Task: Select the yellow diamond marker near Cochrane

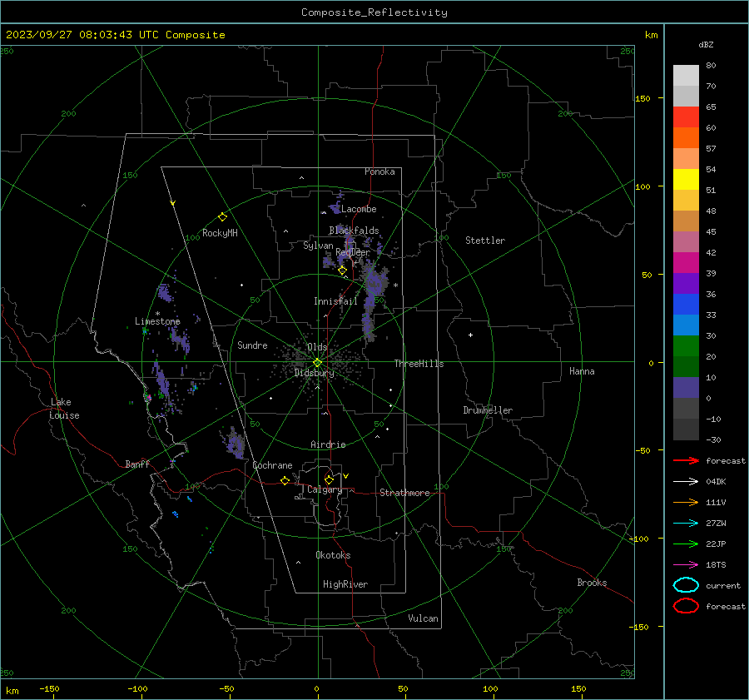Action: click(x=285, y=480)
